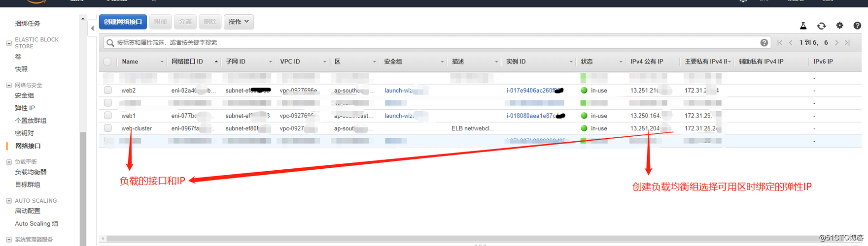Open table settings gear icon
The width and height of the screenshot is (868, 246).
tap(839, 26)
